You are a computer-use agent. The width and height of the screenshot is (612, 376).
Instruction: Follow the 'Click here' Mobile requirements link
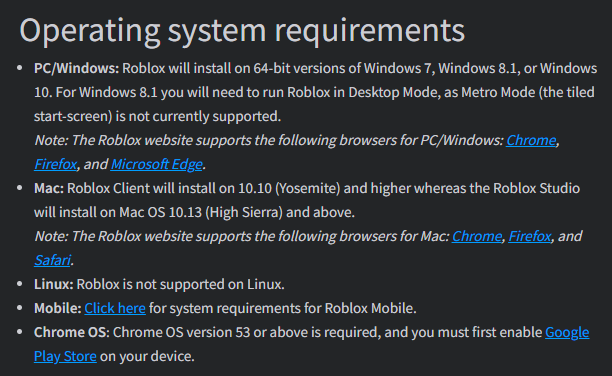pyautogui.click(x=115, y=308)
